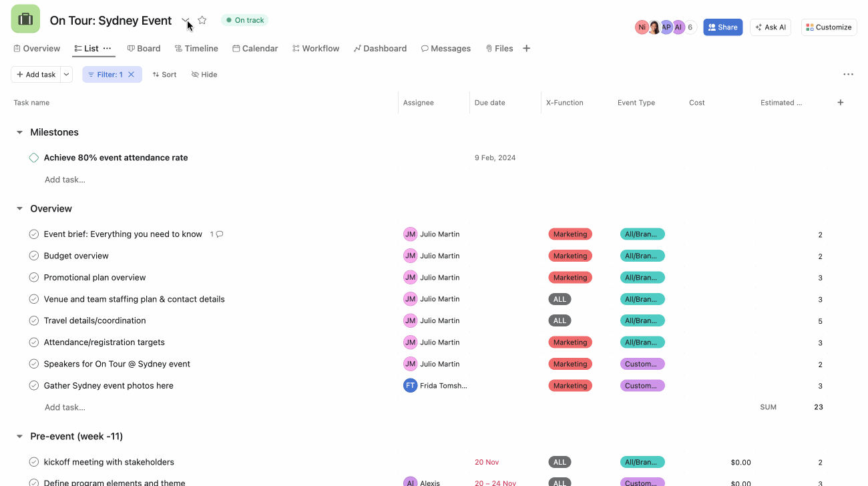Open the Add task dropdown arrow
This screenshot has width=868, height=486.
[67, 74]
